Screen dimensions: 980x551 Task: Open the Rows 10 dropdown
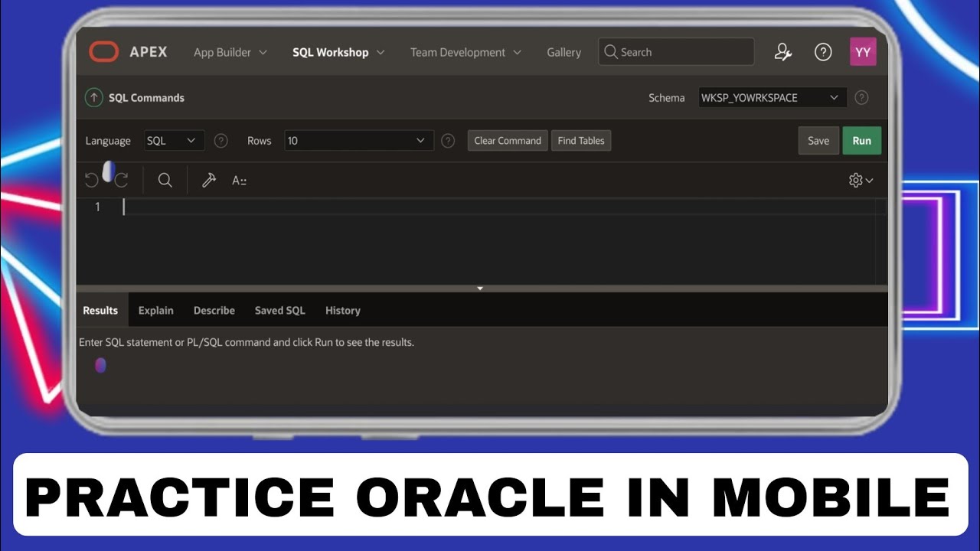tap(359, 141)
